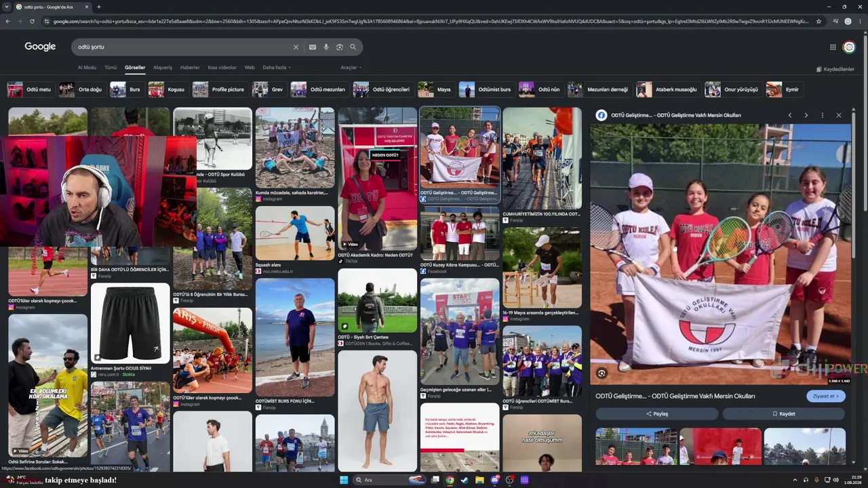Filter images by 'Profile picture' chip
Screen dimensions: 868x488
tap(219, 89)
